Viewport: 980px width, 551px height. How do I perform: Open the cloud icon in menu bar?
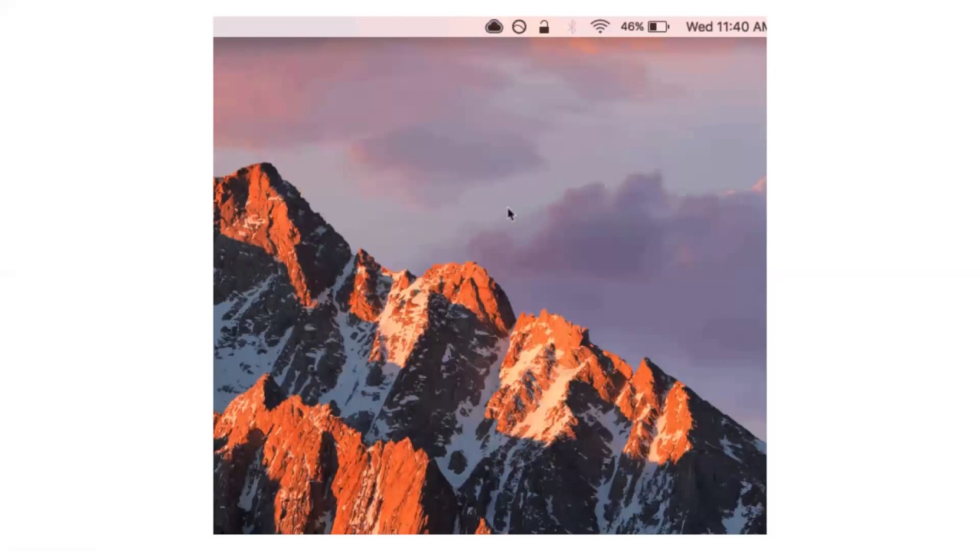[494, 27]
